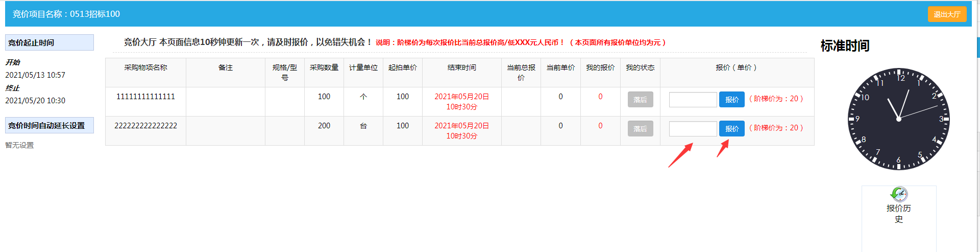
Task: Click the 竞价项目名称 title in blue bar
Action: pos(66,14)
